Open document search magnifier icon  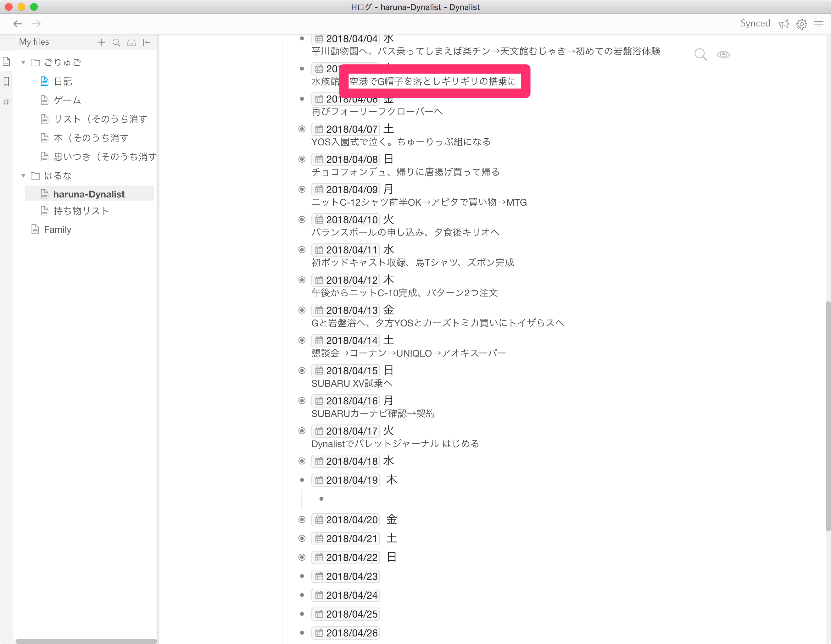700,54
